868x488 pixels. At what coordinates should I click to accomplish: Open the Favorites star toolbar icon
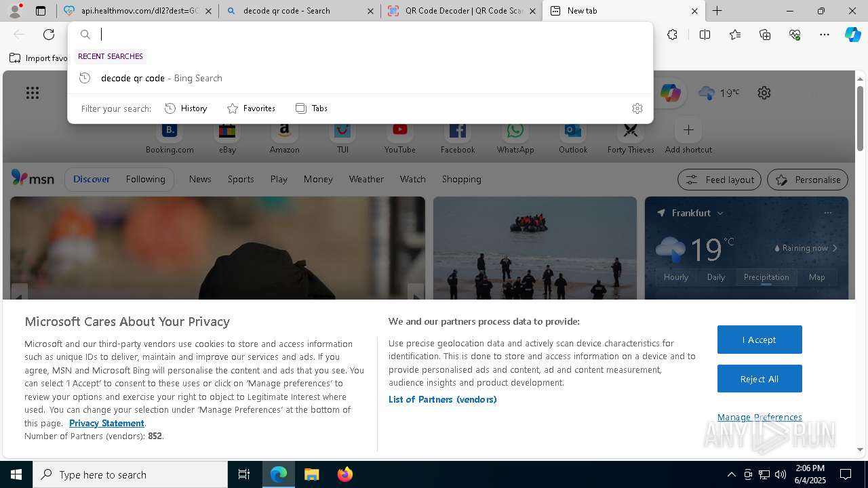click(735, 35)
